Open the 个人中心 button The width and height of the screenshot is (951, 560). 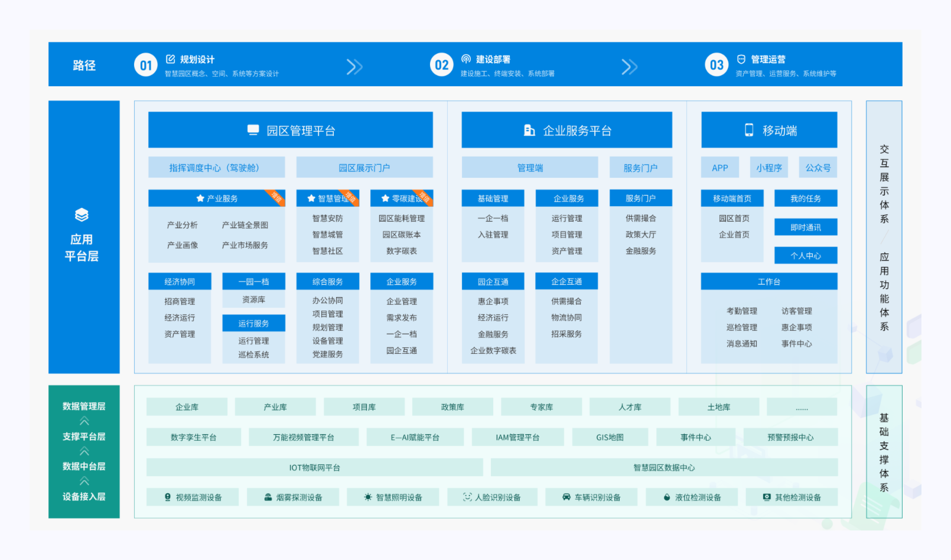click(806, 256)
